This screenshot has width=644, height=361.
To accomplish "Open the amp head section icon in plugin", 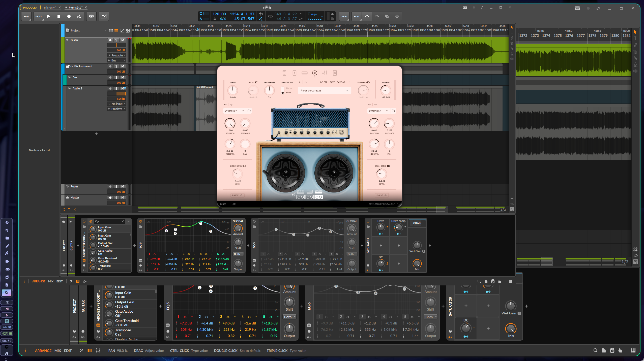I will click(x=305, y=73).
